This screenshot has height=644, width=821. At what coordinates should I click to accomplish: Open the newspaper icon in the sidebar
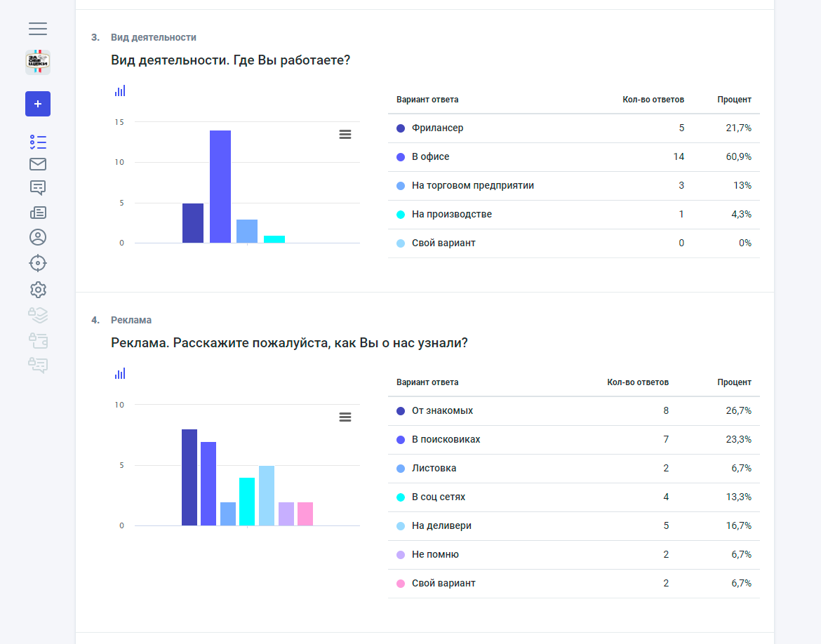(38, 213)
